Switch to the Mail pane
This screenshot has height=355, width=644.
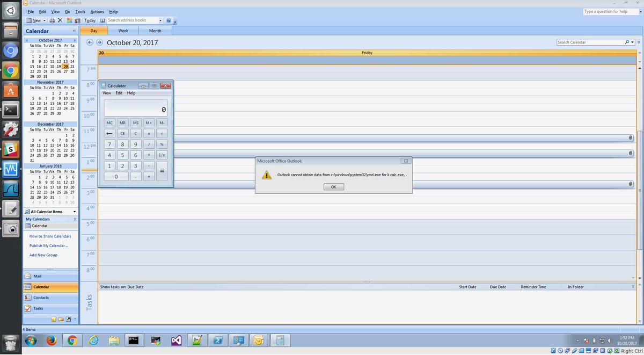50,276
